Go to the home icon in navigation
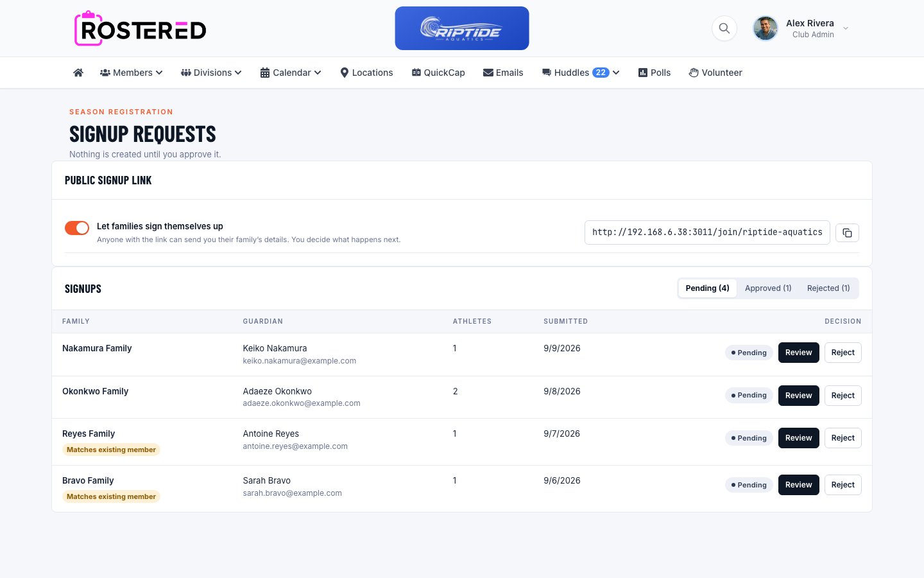The width and height of the screenshot is (924, 578). tap(78, 73)
